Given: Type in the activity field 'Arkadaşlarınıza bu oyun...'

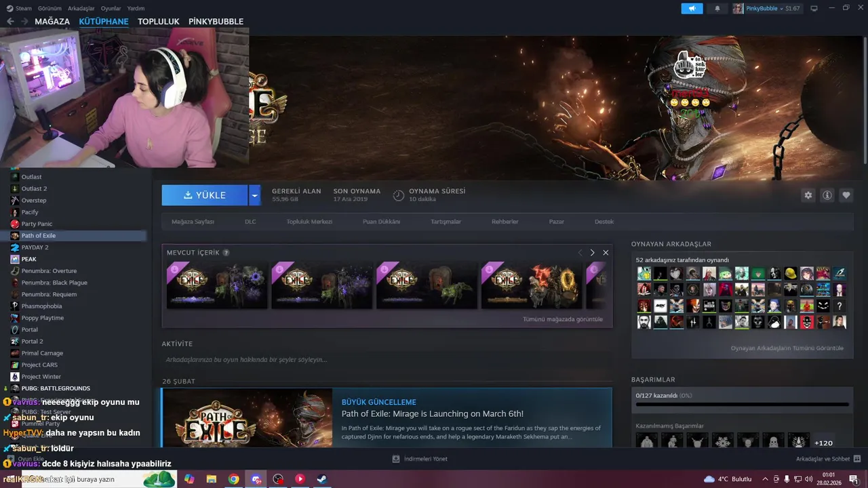Looking at the screenshot, I should coord(387,360).
